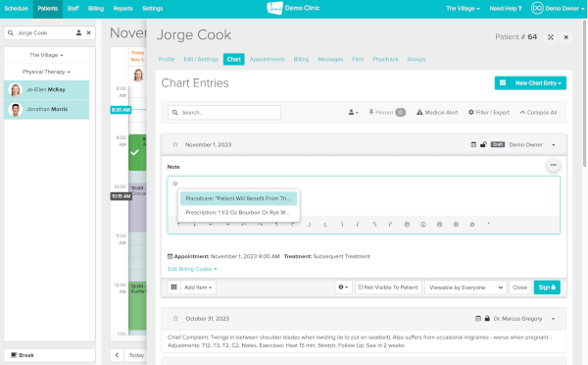
Task: Star the November 1, 2023 chart entry
Action: point(175,144)
